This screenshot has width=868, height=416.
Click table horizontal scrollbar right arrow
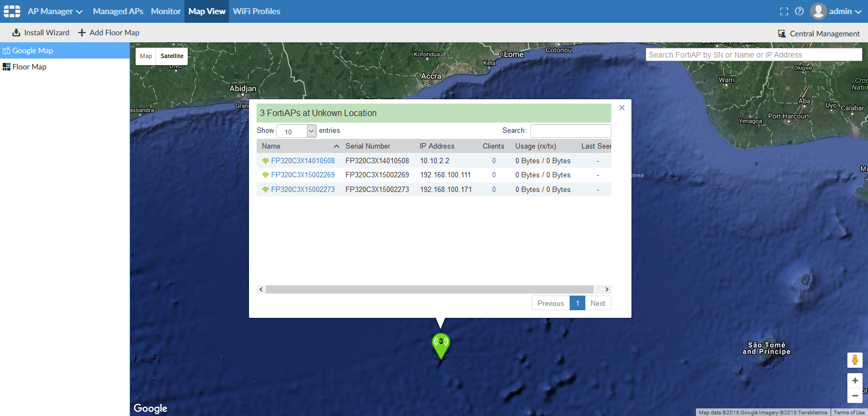607,289
